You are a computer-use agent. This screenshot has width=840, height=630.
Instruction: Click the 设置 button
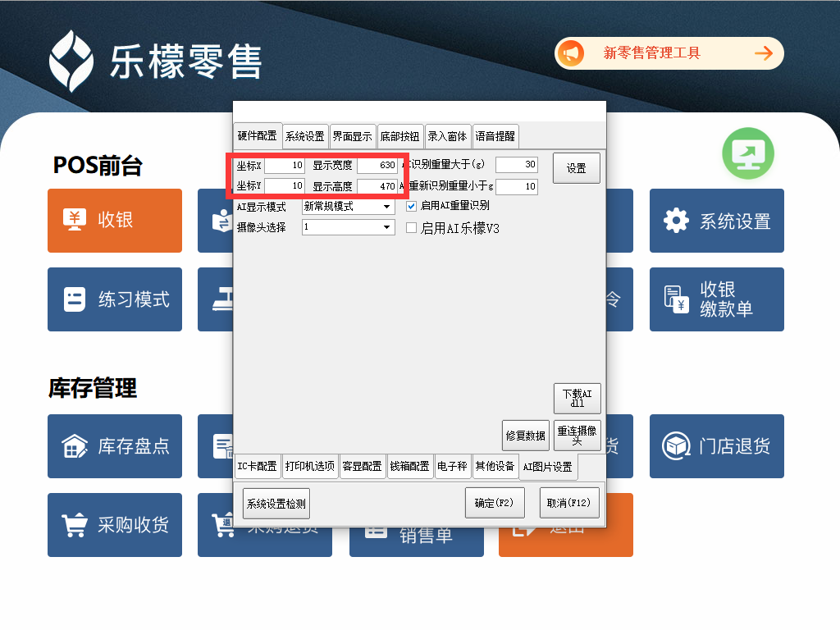pos(577,168)
